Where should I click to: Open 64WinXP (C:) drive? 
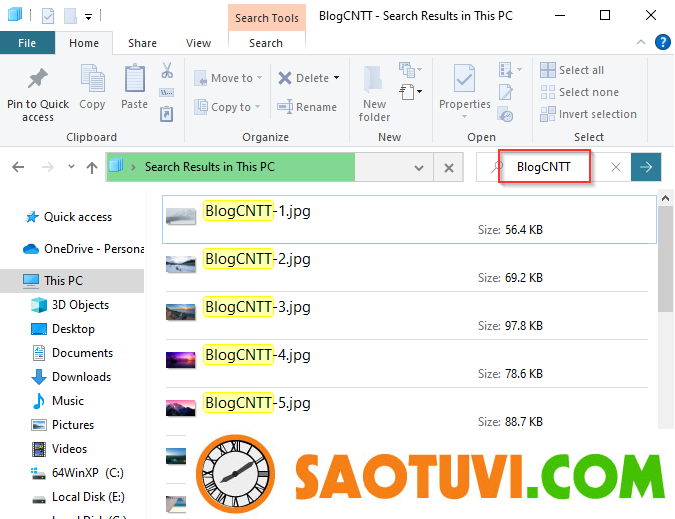pyautogui.click(x=77, y=473)
